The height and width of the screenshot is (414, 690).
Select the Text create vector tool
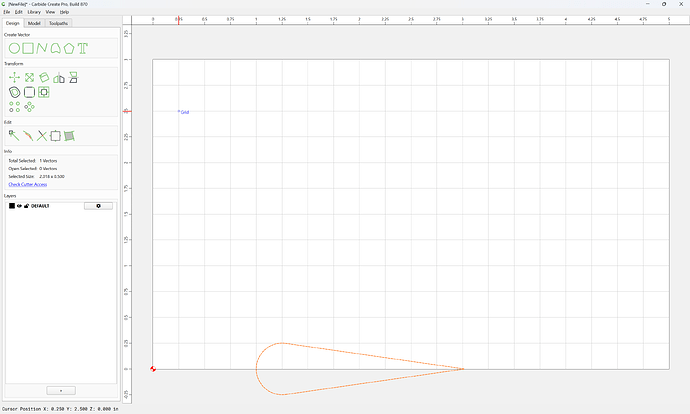click(x=83, y=48)
